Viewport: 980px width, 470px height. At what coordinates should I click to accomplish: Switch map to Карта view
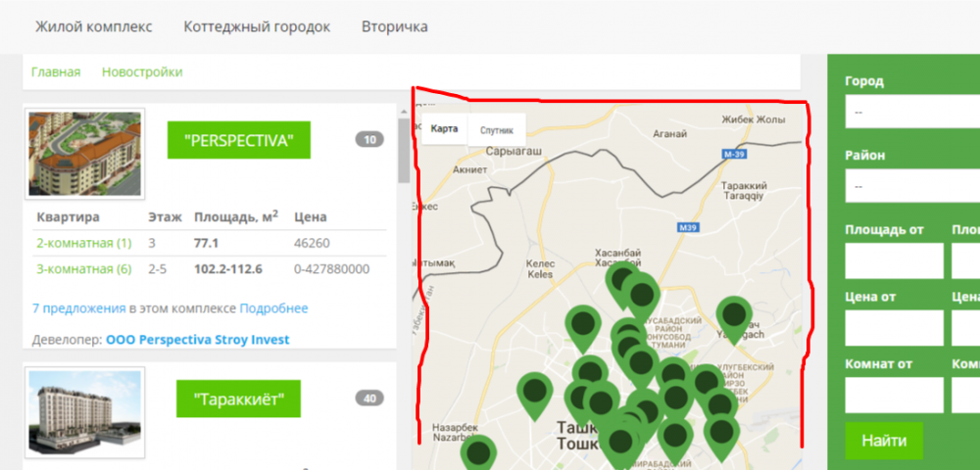tap(444, 129)
